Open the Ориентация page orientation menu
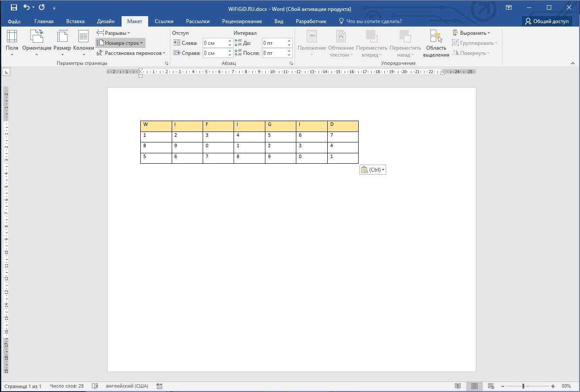The height and width of the screenshot is (392, 580). 37,43
